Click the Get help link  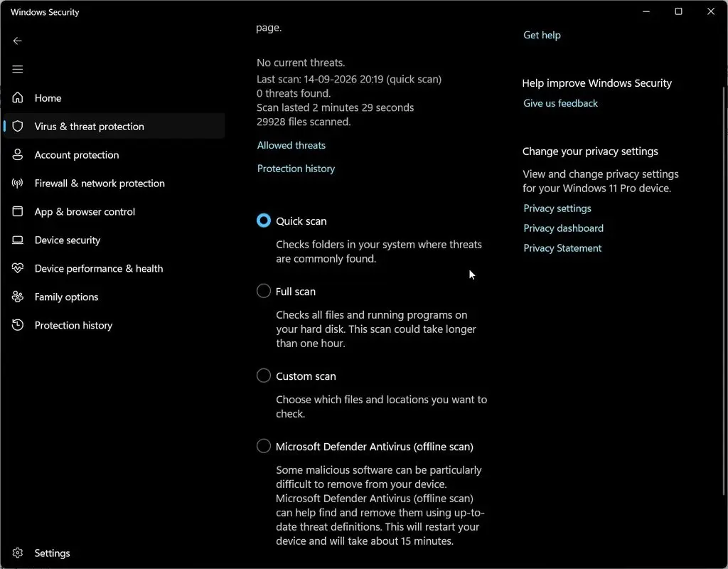click(x=542, y=36)
